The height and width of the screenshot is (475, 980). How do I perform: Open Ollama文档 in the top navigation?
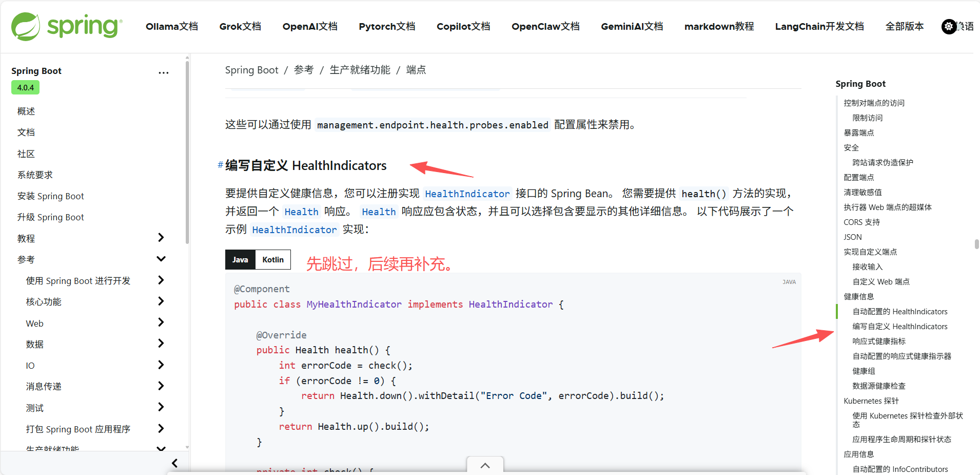coord(172,26)
